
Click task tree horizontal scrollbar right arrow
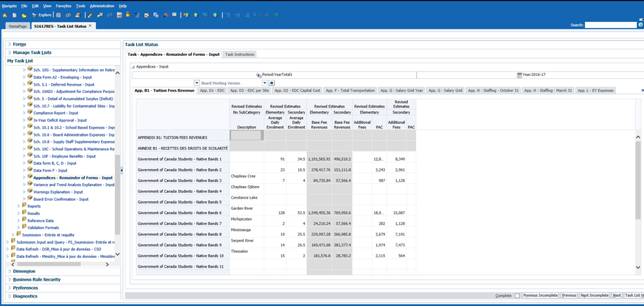(x=108, y=264)
